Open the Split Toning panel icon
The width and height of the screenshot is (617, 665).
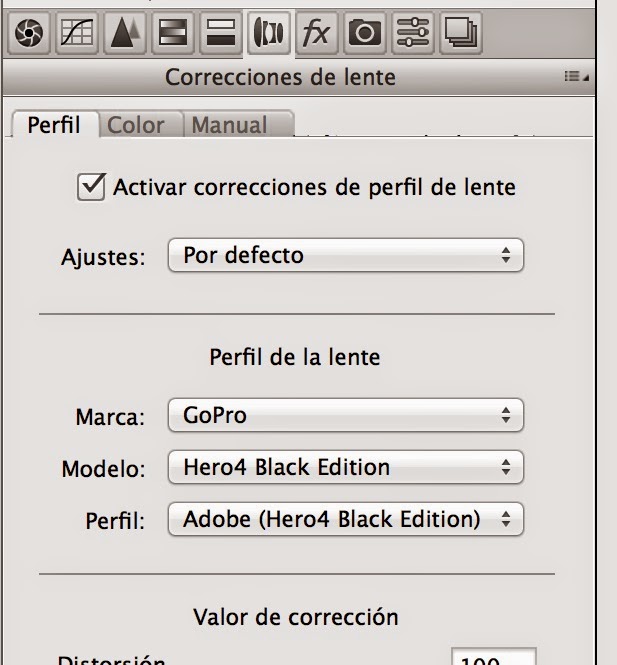click(219, 33)
